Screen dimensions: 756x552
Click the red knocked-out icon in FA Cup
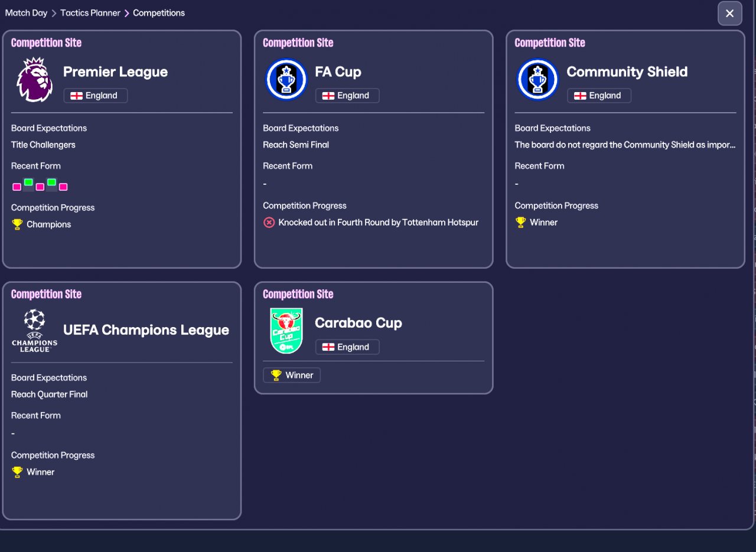tap(269, 223)
